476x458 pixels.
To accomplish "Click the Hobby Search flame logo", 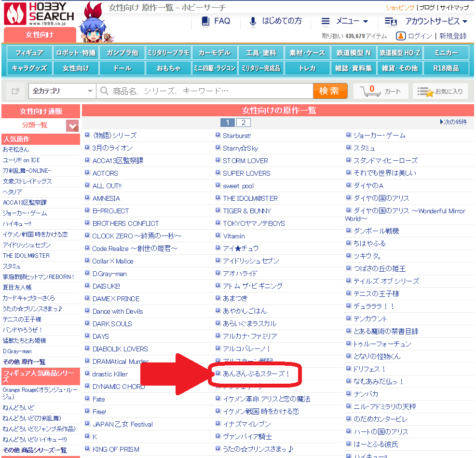I will click(x=14, y=14).
